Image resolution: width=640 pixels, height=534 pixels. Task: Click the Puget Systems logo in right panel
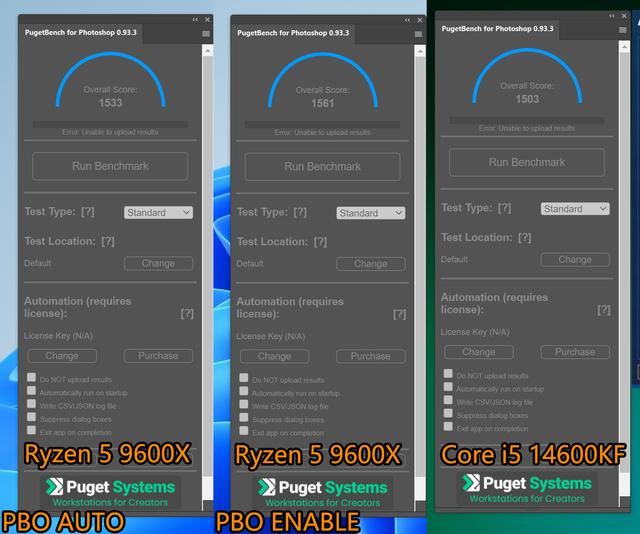coord(527,488)
